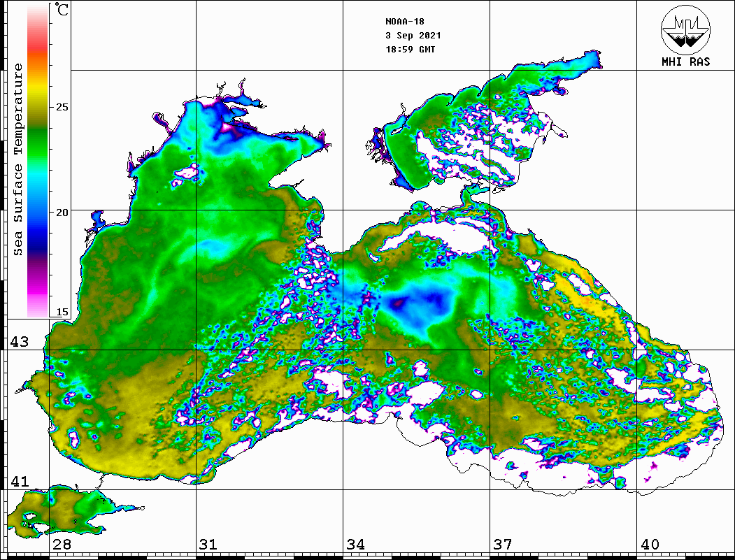Click the °C unit label

coord(62,9)
